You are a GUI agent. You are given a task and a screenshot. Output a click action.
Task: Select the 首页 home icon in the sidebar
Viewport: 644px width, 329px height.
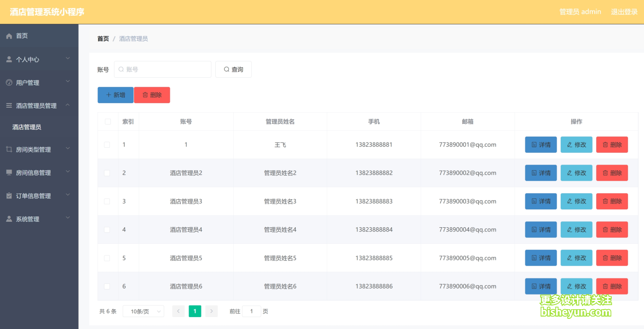[8, 35]
